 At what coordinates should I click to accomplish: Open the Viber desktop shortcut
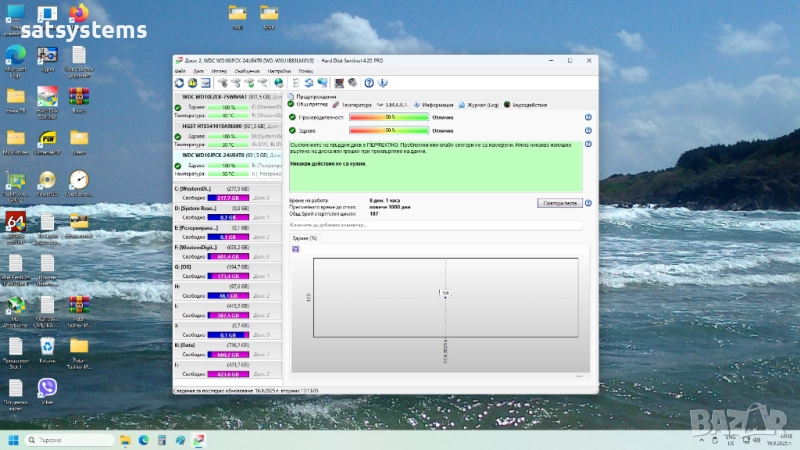(47, 387)
